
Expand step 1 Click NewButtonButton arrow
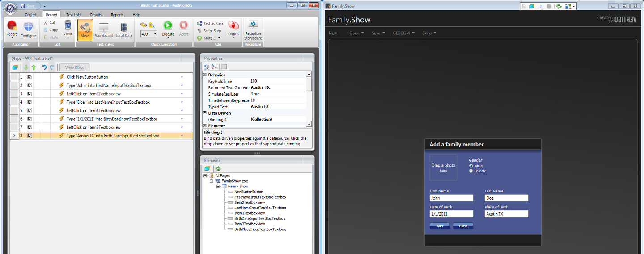182,77
